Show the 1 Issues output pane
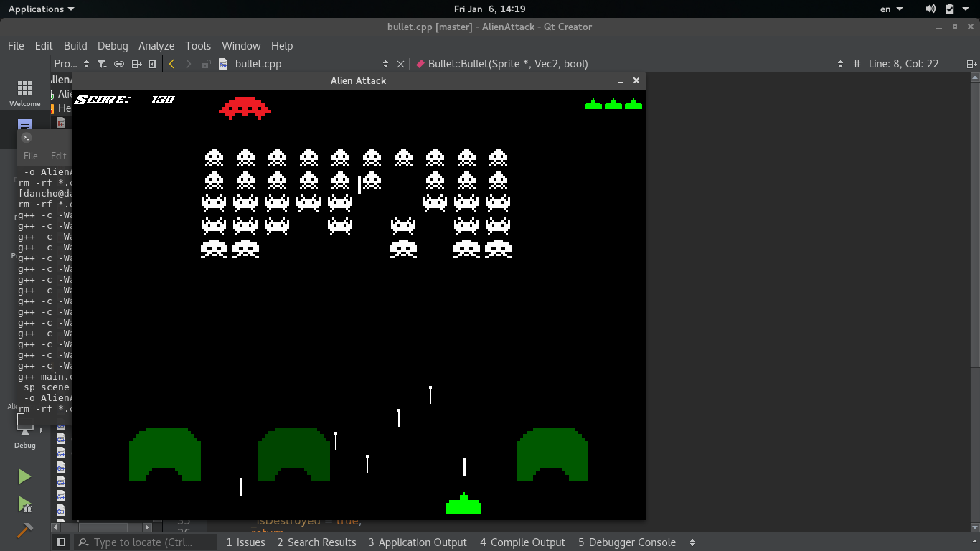The image size is (980, 551). [245, 542]
